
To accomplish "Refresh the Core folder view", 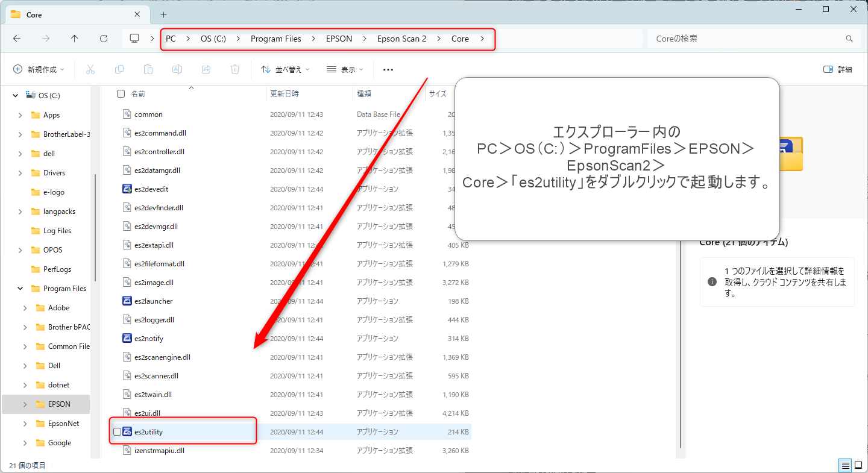I will (104, 39).
